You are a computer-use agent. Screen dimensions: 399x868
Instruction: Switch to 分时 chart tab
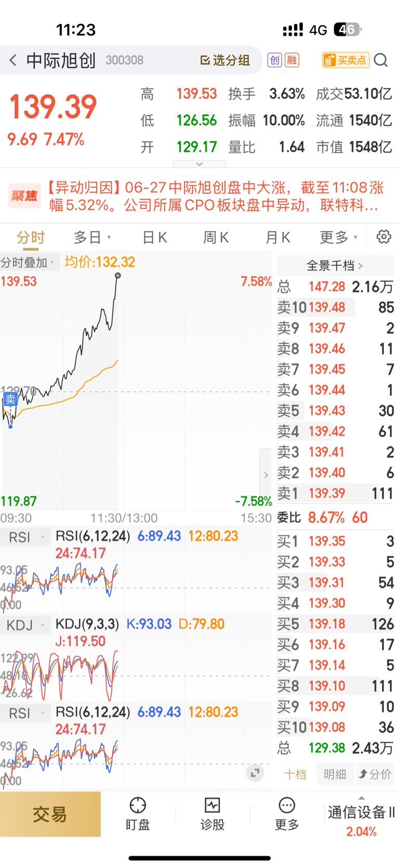31,238
